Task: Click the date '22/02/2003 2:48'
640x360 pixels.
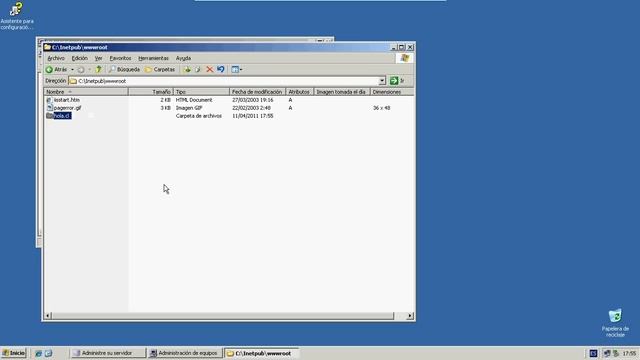Action: click(x=251, y=108)
